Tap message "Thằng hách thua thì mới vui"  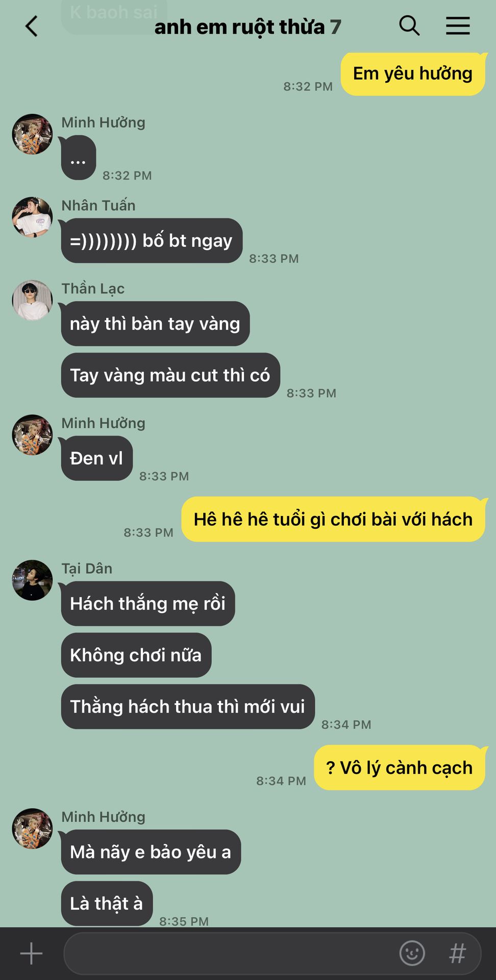188,706
